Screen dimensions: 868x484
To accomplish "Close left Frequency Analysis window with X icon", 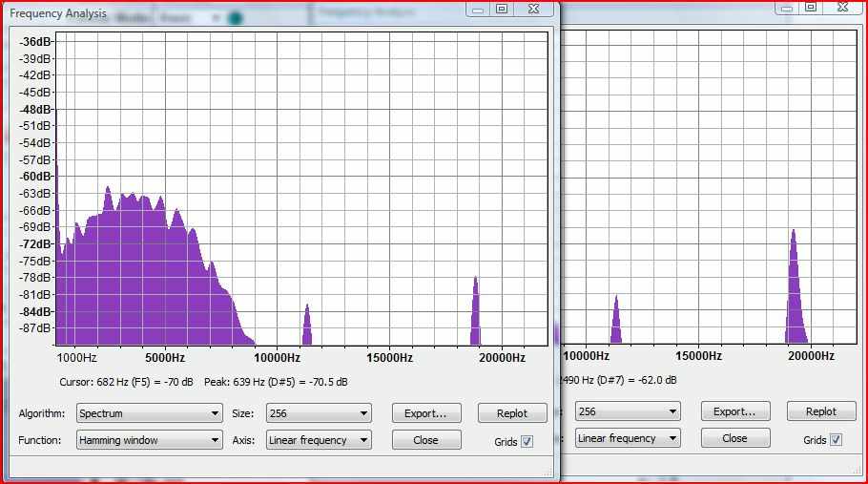I will pyautogui.click(x=533, y=9).
